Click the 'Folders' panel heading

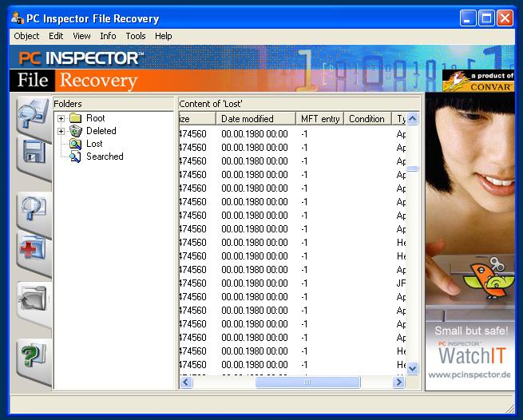pos(68,104)
